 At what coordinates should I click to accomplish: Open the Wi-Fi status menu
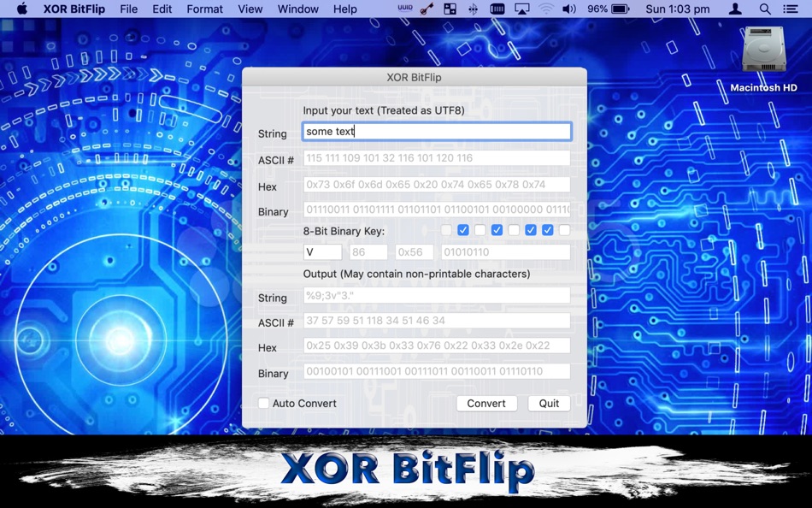click(x=546, y=9)
